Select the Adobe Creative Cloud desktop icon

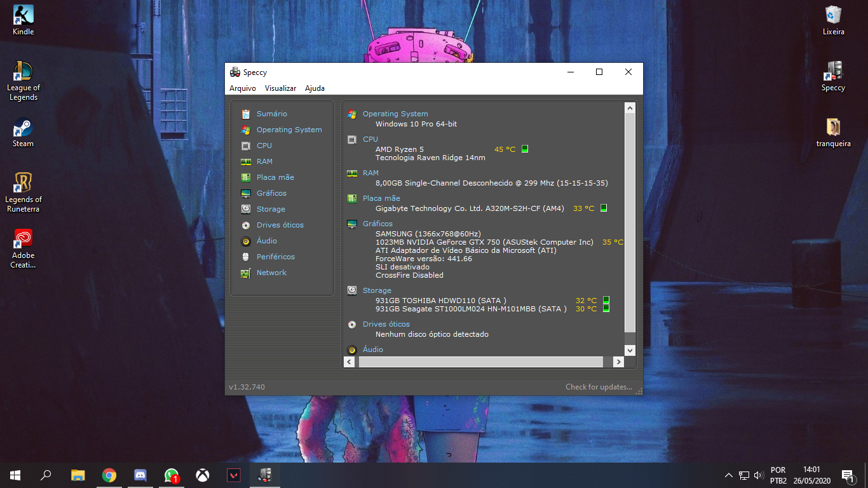click(24, 248)
